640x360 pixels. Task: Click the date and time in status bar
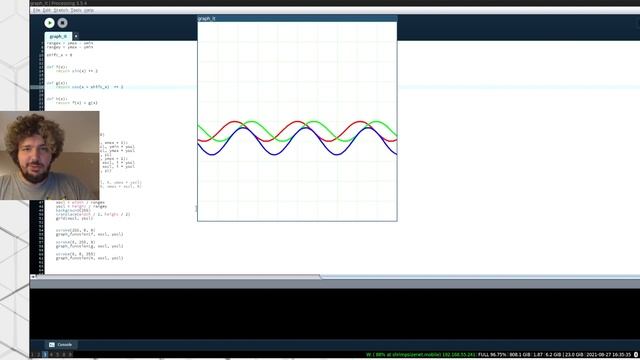click(609, 355)
